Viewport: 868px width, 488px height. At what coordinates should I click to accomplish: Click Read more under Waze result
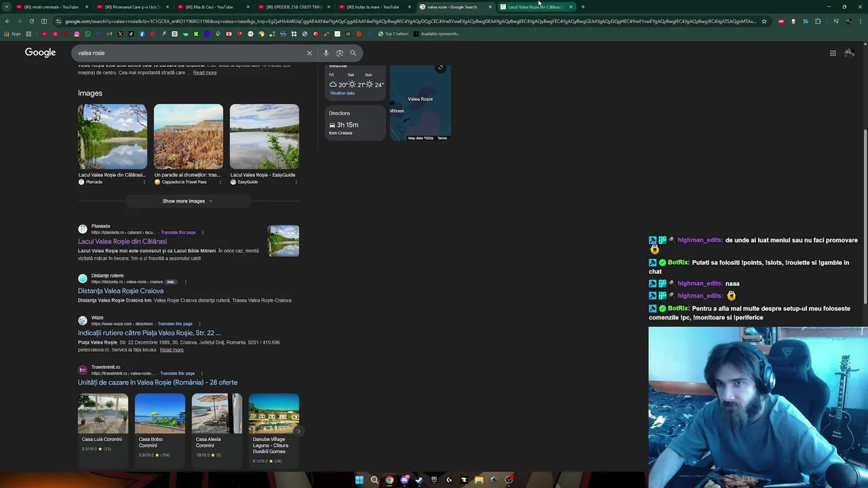(x=172, y=350)
